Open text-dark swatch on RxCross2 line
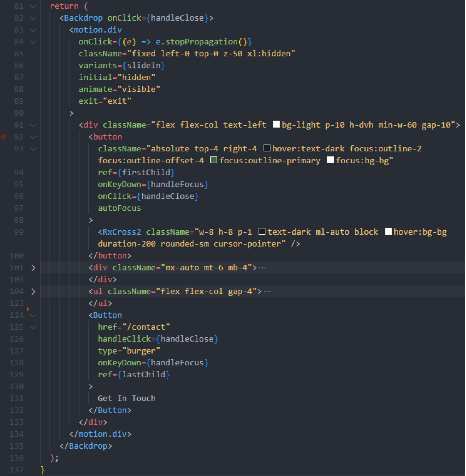The height and width of the screenshot is (476, 466). (262, 231)
